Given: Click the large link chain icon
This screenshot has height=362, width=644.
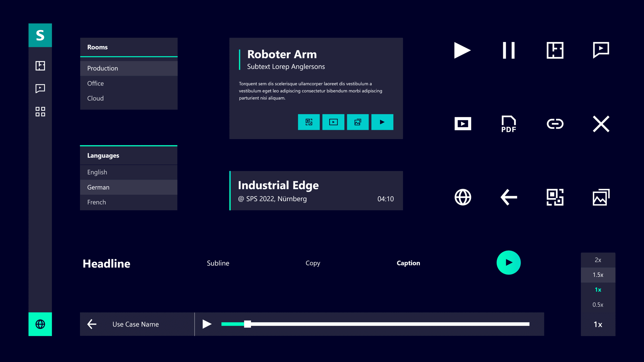Looking at the screenshot, I should click(555, 124).
